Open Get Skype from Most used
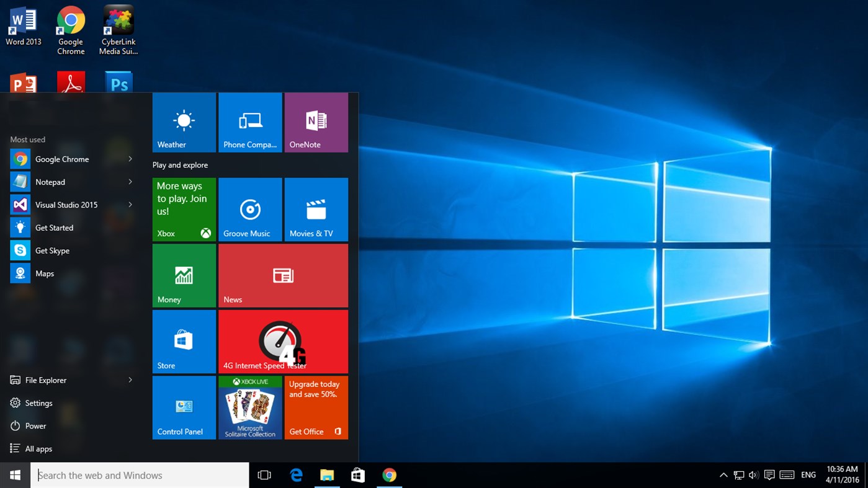The image size is (868, 488). point(73,251)
